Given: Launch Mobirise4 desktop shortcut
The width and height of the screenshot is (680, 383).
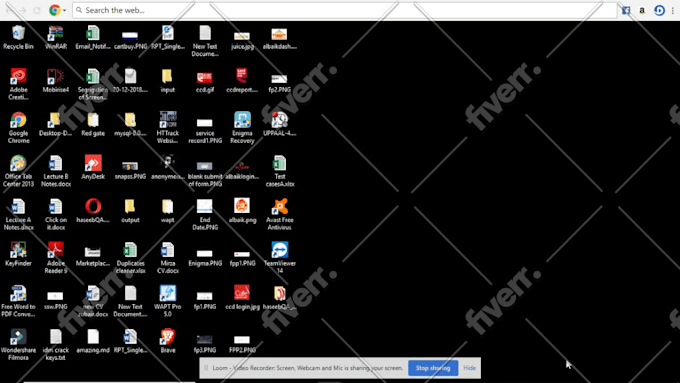Looking at the screenshot, I should tap(56, 81).
